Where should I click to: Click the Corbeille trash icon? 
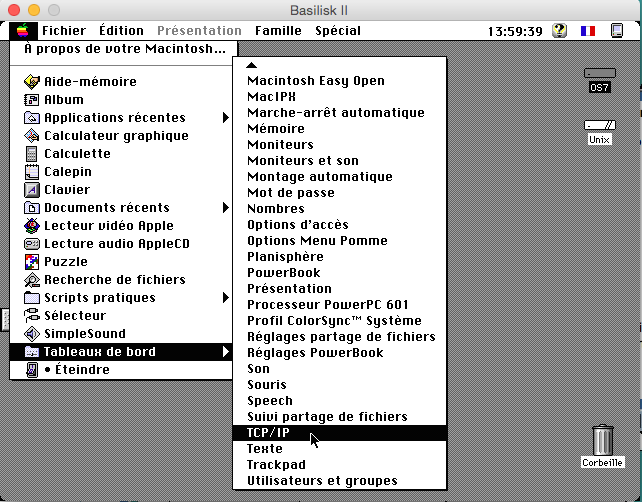point(603,440)
